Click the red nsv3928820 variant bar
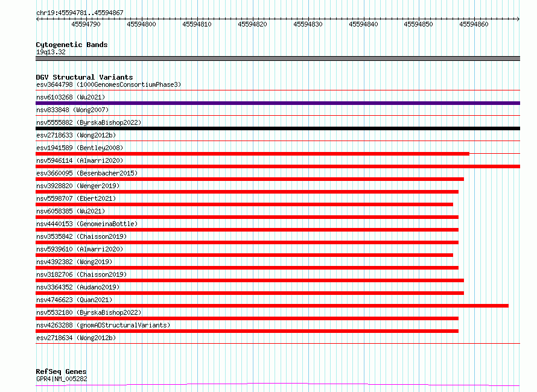Image resolution: width=537 pixels, height=392 pixels. pyautogui.click(x=247, y=192)
